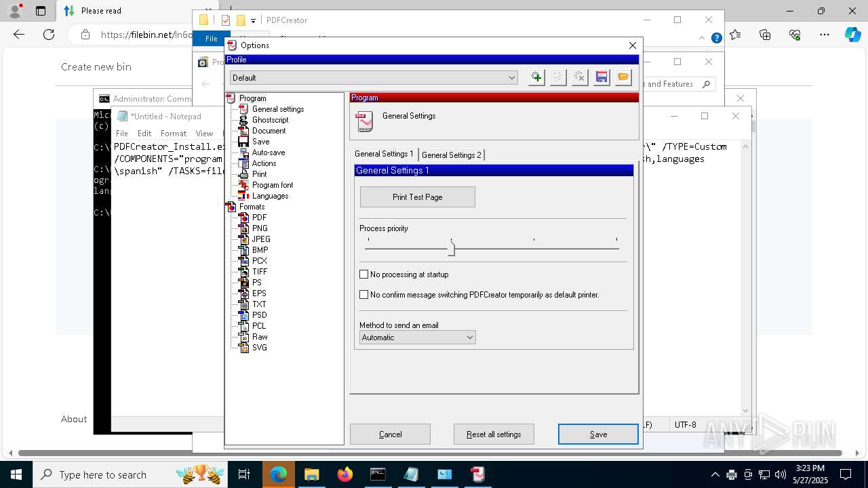The width and height of the screenshot is (868, 488).
Task: Open Notepad's View menu
Action: point(204,134)
